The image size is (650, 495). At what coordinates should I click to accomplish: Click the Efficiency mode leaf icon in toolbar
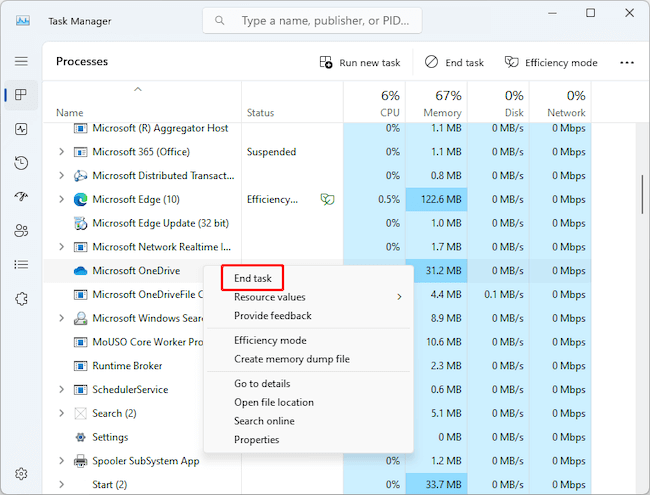[512, 62]
